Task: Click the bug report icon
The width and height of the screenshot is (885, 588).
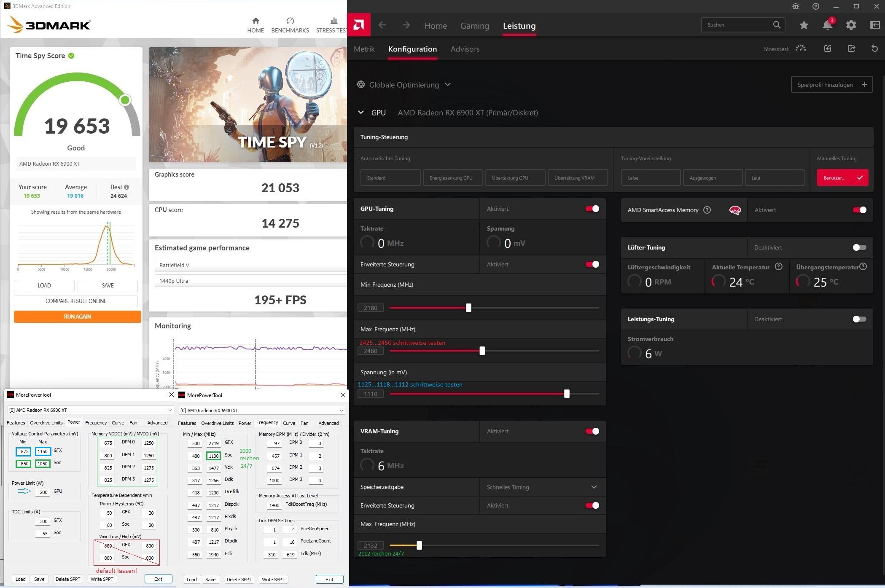Action: (x=795, y=6)
